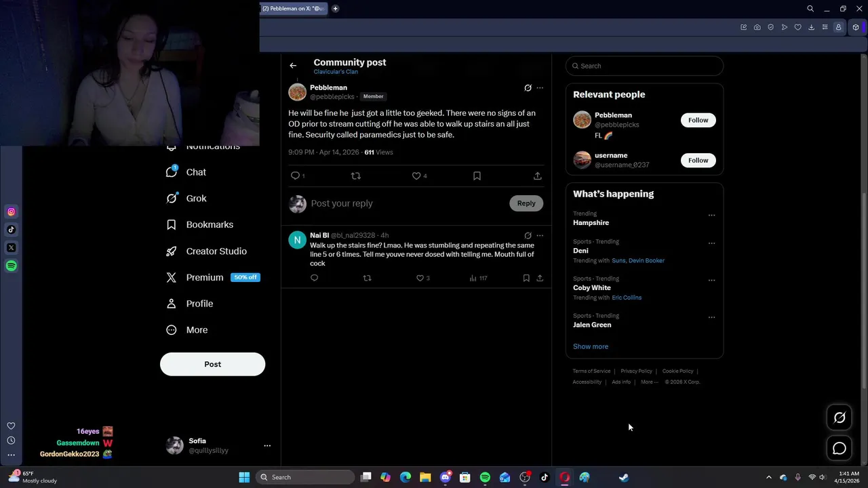This screenshot has height=488, width=868.
Task: Open the floating messages chat button
Action: (840, 448)
